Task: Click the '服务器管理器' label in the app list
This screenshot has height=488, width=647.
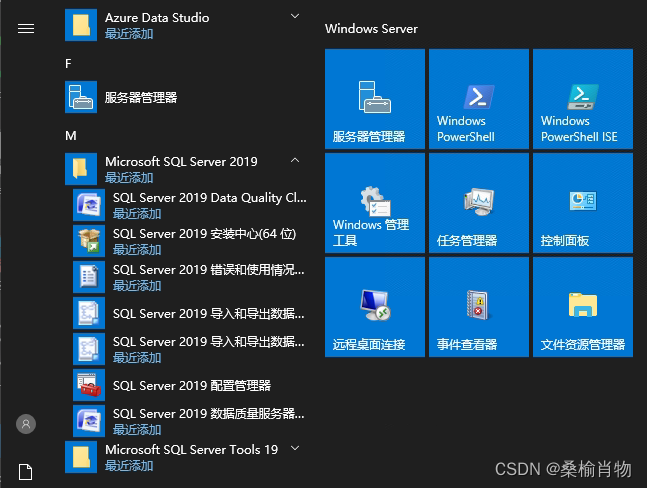Action: pyautogui.click(x=141, y=98)
